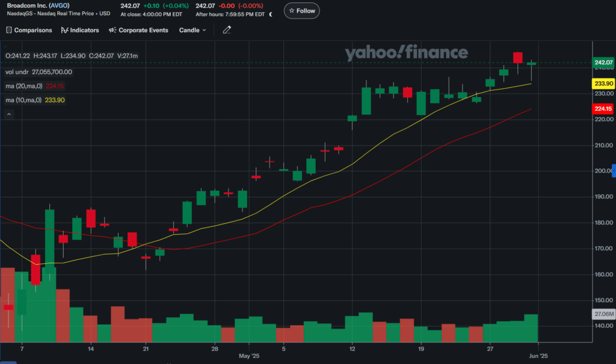
Task: Click the +0.10 (+0.04%) price change
Action: coord(166,6)
